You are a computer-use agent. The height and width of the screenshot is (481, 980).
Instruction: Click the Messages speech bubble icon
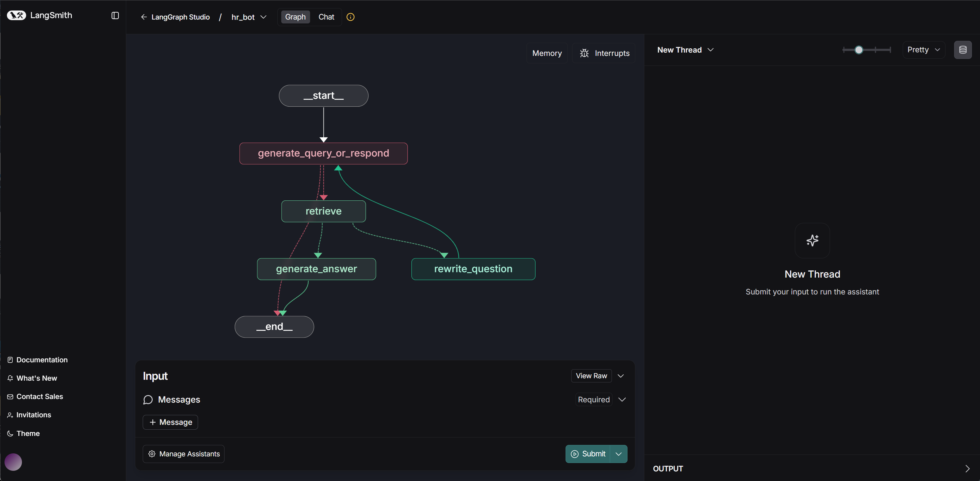(148, 400)
